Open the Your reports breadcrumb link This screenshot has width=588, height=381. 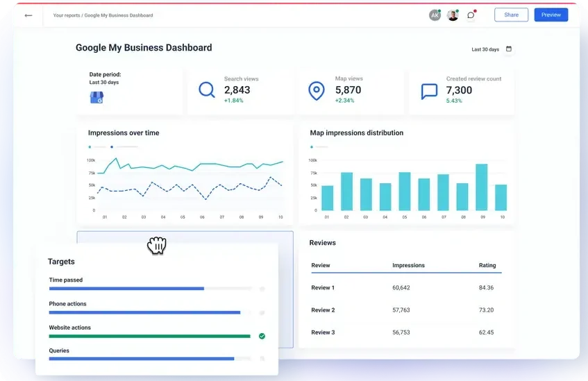(67, 15)
